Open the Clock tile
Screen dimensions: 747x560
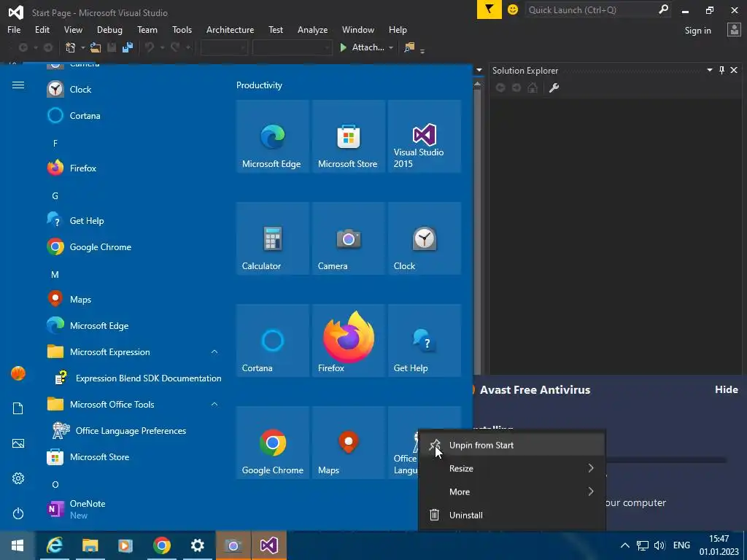point(425,238)
